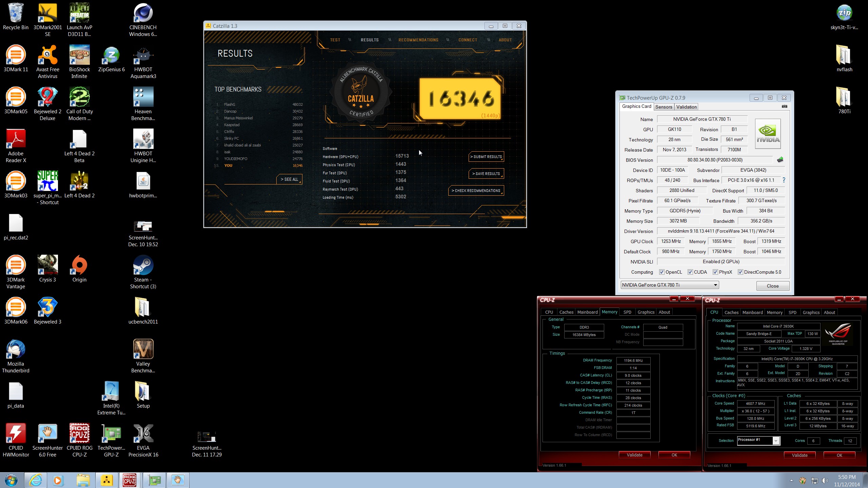This screenshot has width=868, height=488.
Task: Toggle the CUDA checkbox in GPU-Z
Action: coord(690,272)
